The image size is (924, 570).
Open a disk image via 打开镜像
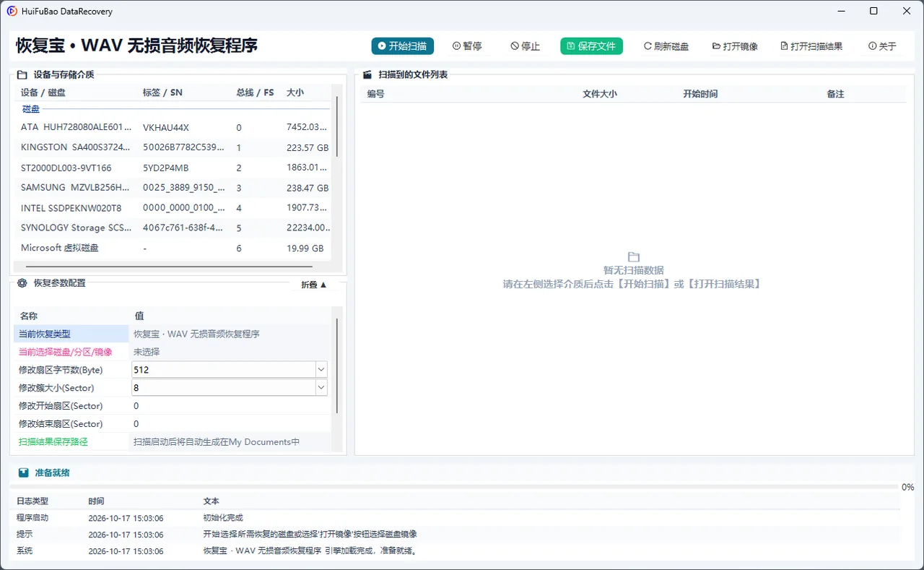(735, 46)
